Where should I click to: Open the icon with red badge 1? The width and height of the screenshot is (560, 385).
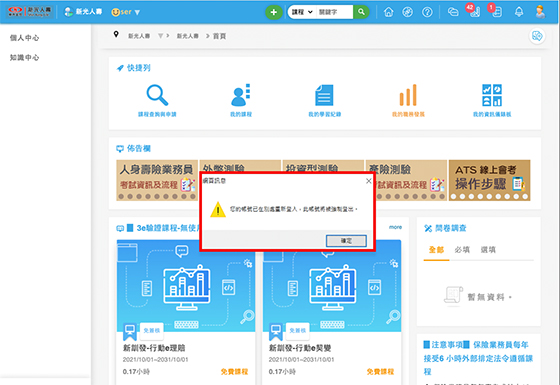tap(496, 11)
